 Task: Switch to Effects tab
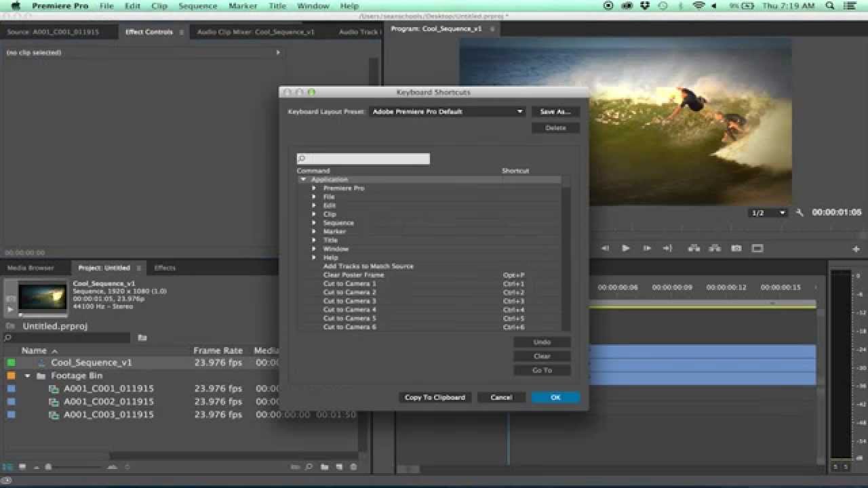[165, 268]
